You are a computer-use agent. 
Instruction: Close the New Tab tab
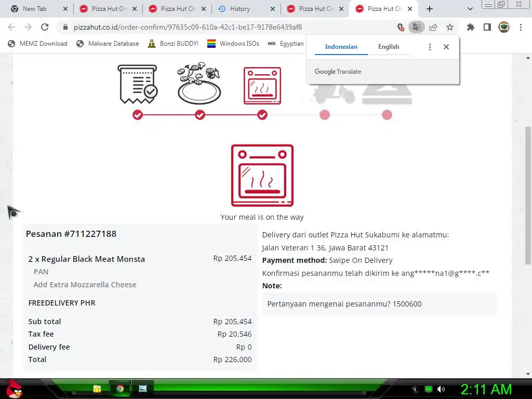click(65, 9)
